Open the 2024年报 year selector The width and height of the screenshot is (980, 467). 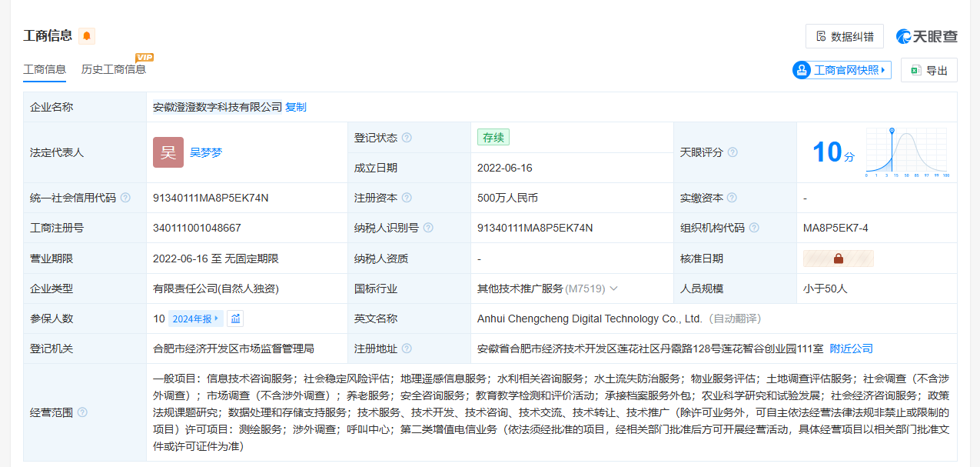pyautogui.click(x=196, y=319)
